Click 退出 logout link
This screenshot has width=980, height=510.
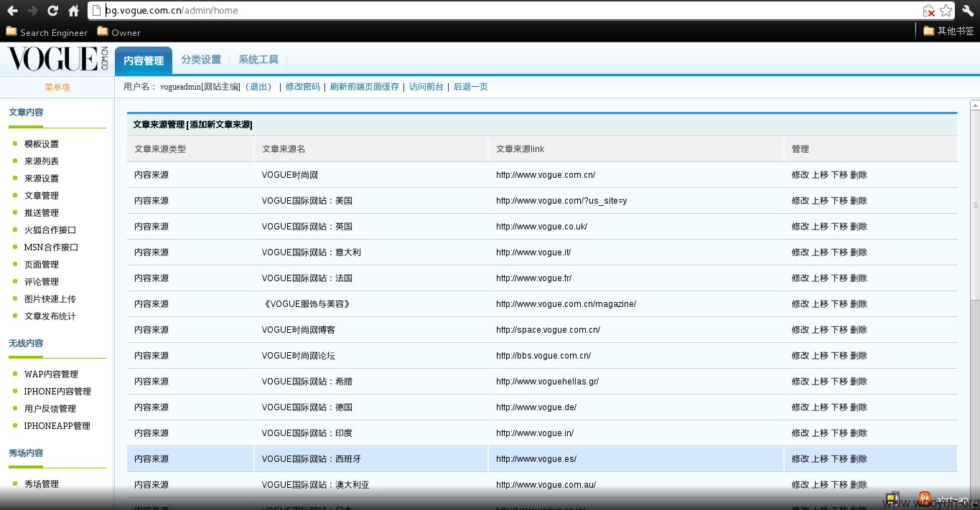[x=258, y=87]
